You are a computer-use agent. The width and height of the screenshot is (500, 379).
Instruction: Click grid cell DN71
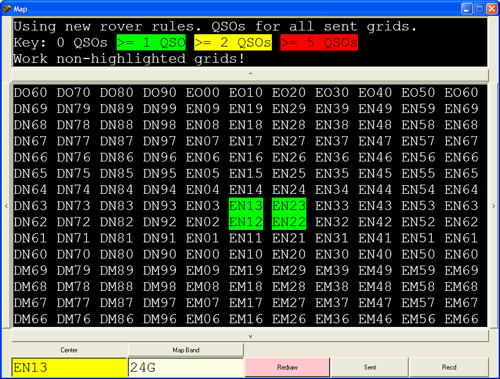pos(73,238)
